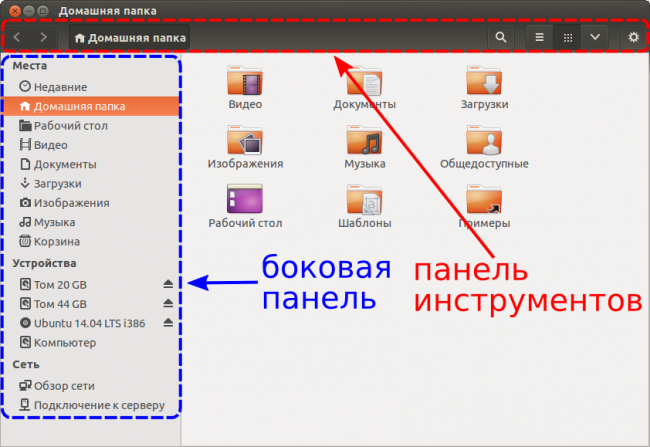Select Недавние in the sidebar
Image resolution: width=650 pixels, height=447 pixels.
(91, 87)
